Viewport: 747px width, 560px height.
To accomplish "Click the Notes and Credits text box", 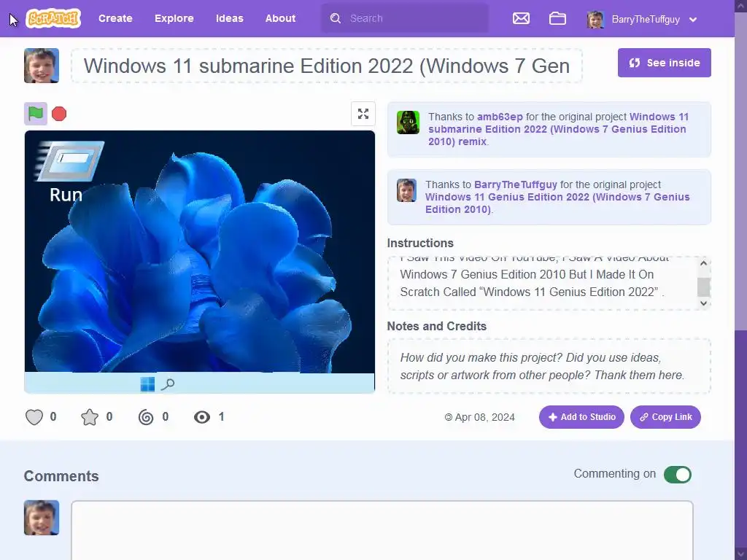I will [549, 366].
